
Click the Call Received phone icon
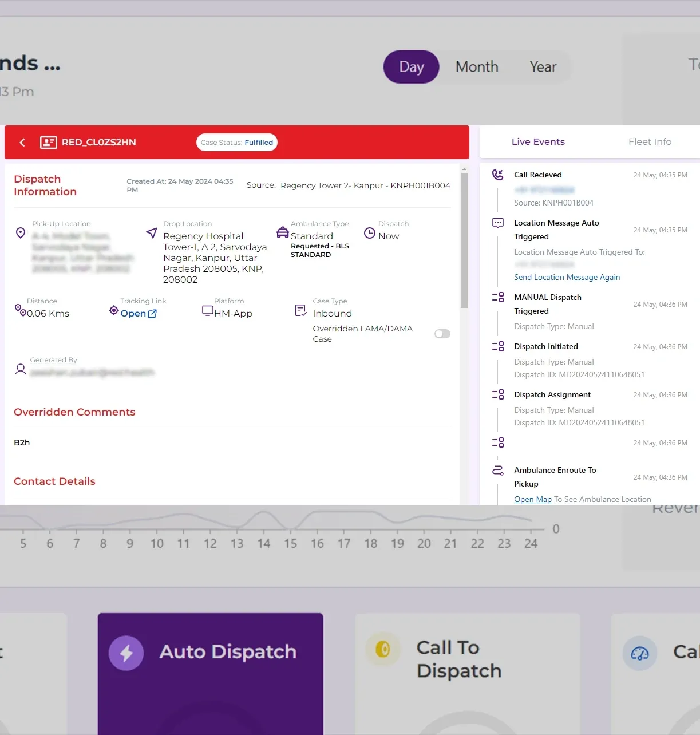(498, 175)
